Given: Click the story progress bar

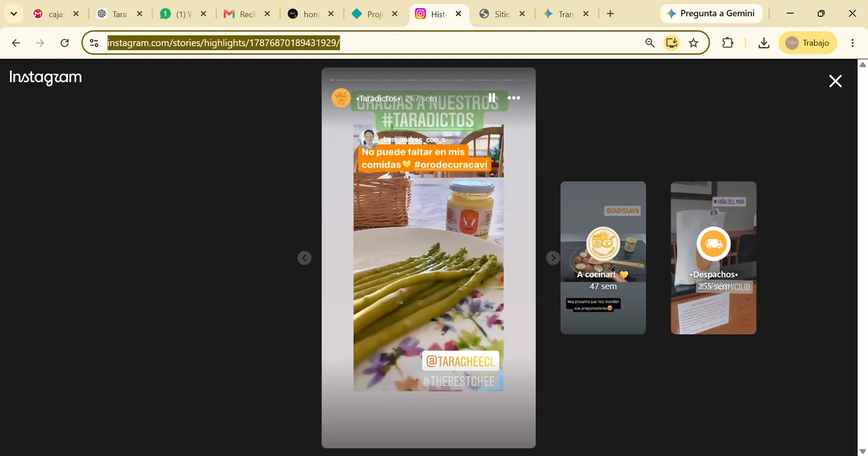Looking at the screenshot, I should 429,80.
